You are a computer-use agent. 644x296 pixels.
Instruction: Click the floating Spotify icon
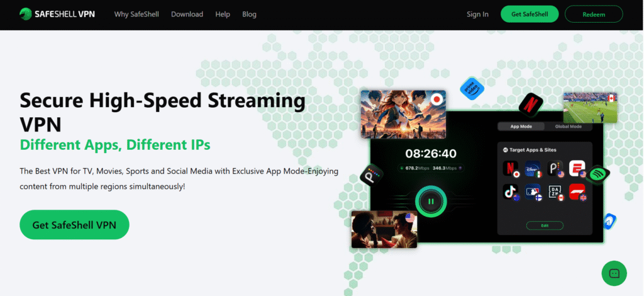[x=598, y=175]
